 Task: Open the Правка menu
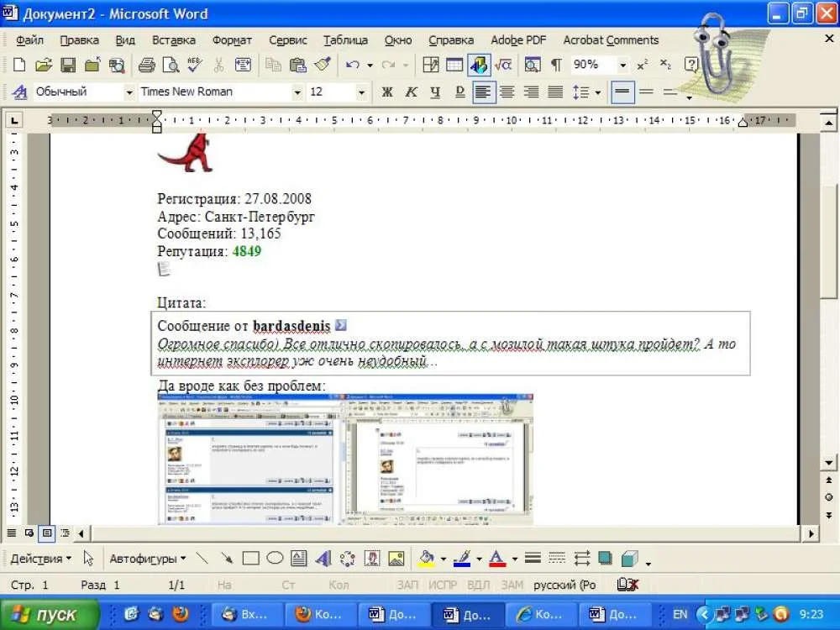(79, 40)
